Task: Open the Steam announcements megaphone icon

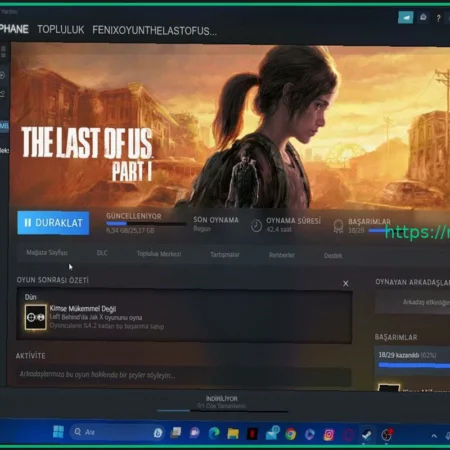Action: pyautogui.click(x=406, y=17)
